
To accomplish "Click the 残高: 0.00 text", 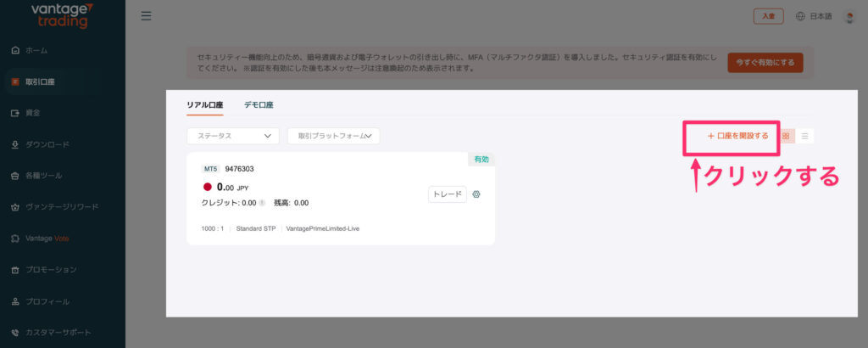I will [x=292, y=203].
